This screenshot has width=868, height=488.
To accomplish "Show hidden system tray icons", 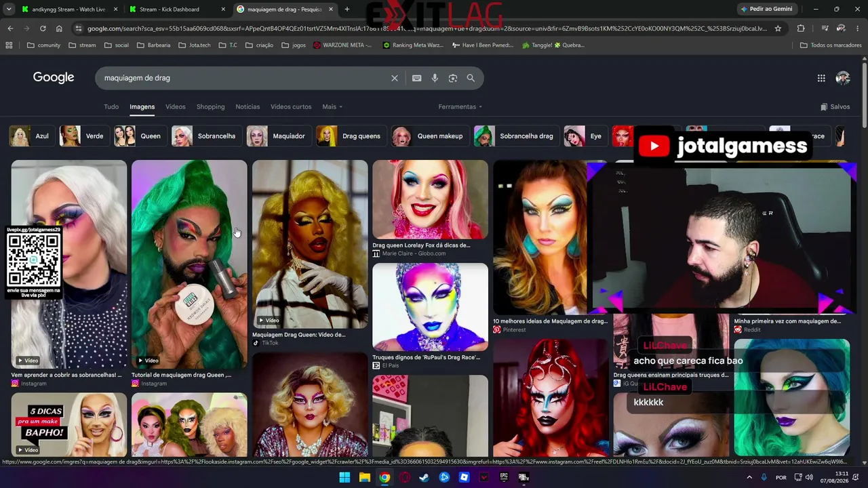I will click(x=749, y=477).
